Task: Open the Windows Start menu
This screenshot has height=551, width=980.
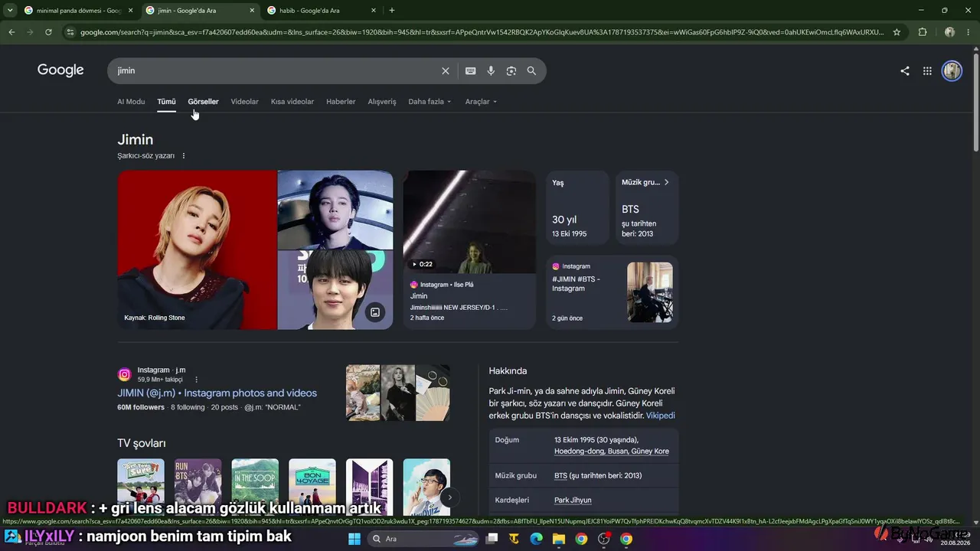Action: coord(354,539)
